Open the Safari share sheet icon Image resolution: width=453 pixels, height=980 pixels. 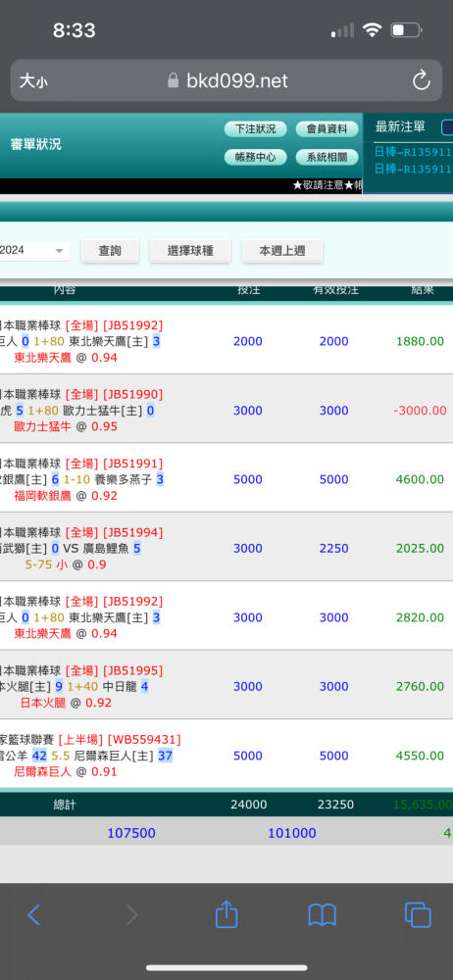tap(226, 913)
